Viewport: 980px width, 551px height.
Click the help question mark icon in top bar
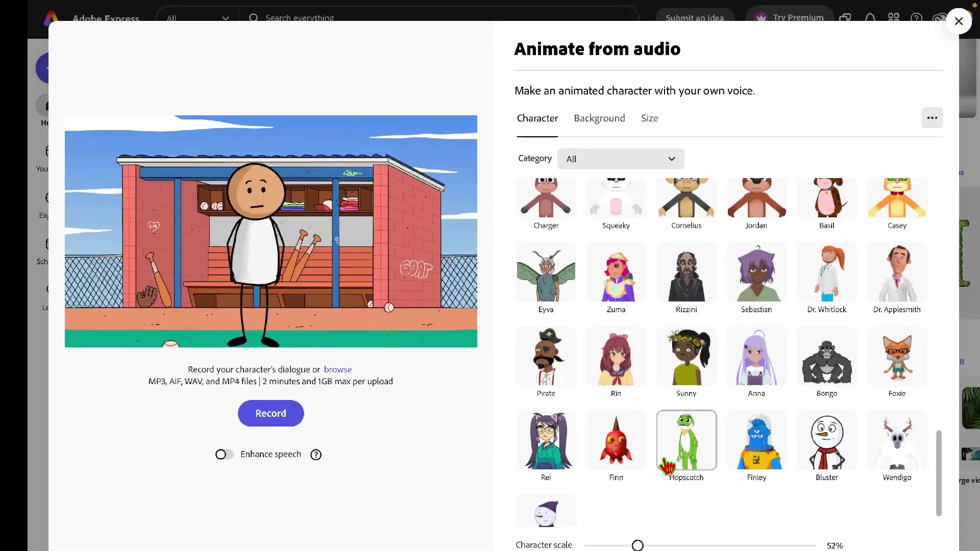point(917,17)
